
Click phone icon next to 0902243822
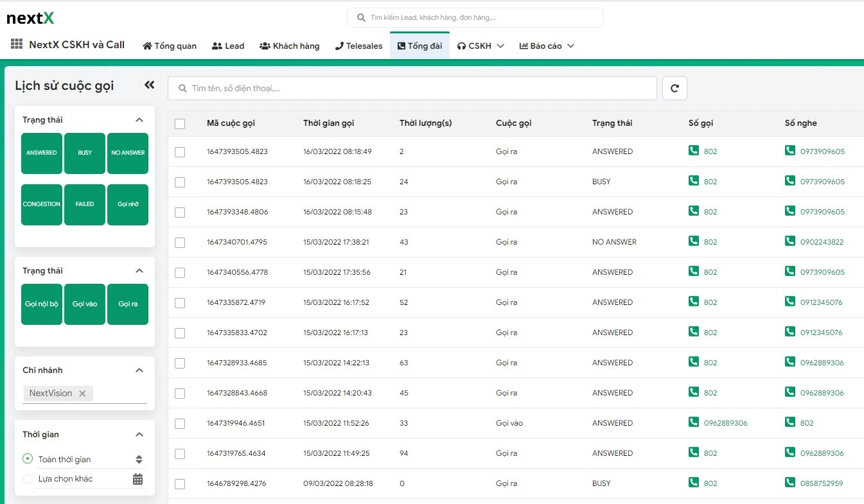point(789,241)
